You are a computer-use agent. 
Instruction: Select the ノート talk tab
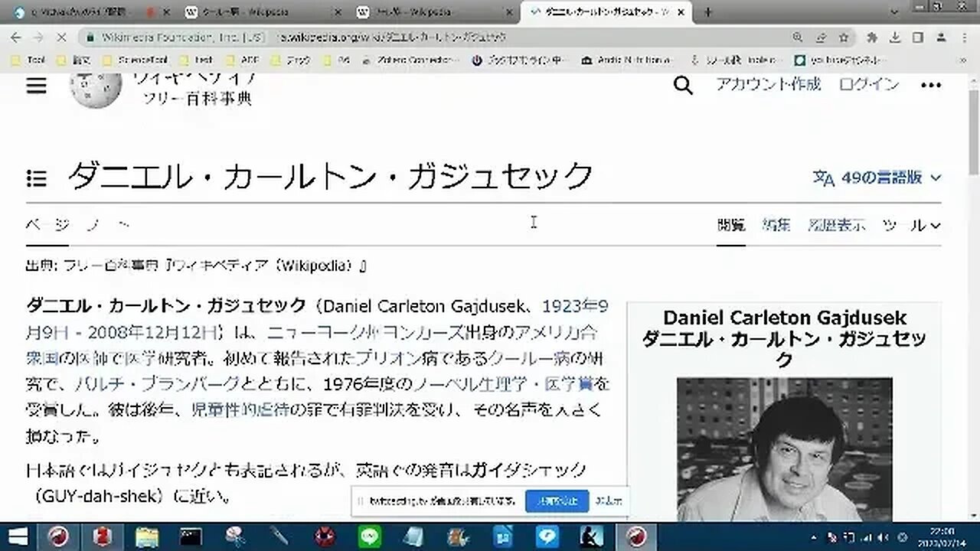(107, 225)
